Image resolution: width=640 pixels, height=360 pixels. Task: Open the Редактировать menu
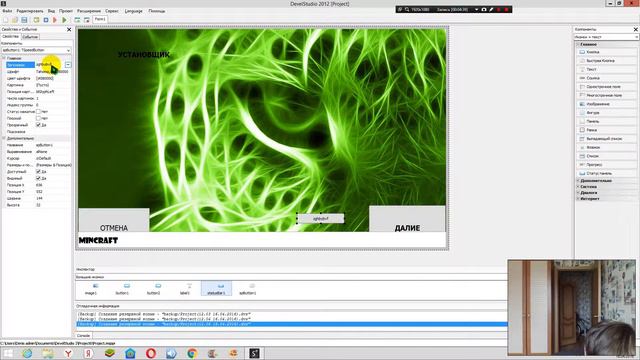pyautogui.click(x=30, y=11)
